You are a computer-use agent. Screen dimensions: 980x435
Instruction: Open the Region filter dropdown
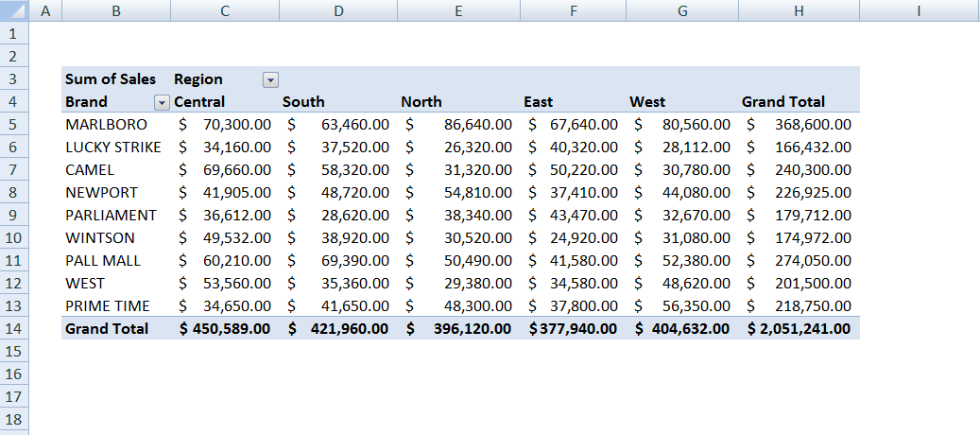[x=270, y=80]
